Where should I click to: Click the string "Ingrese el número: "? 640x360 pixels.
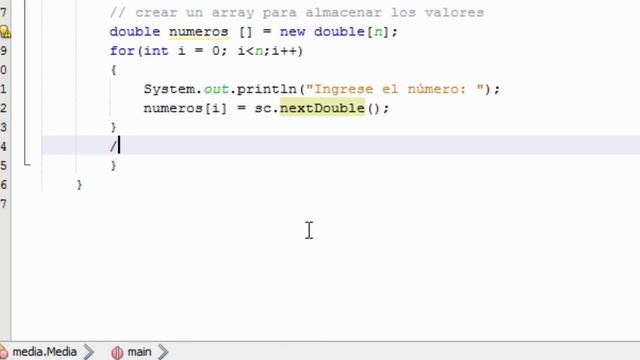pos(395,89)
